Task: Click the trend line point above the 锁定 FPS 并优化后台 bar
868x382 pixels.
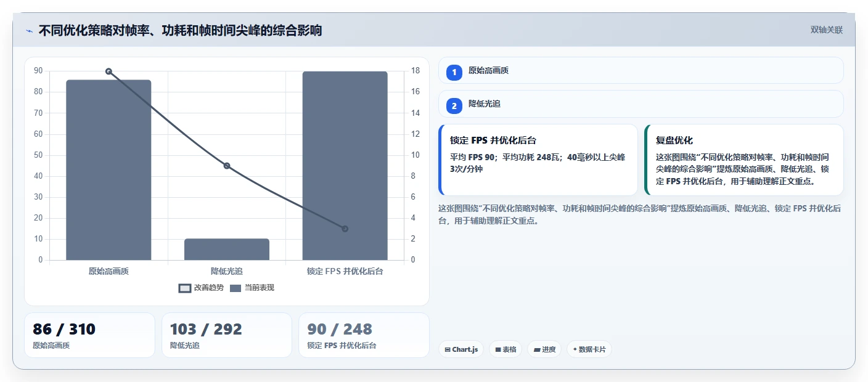Action: pyautogui.click(x=345, y=229)
